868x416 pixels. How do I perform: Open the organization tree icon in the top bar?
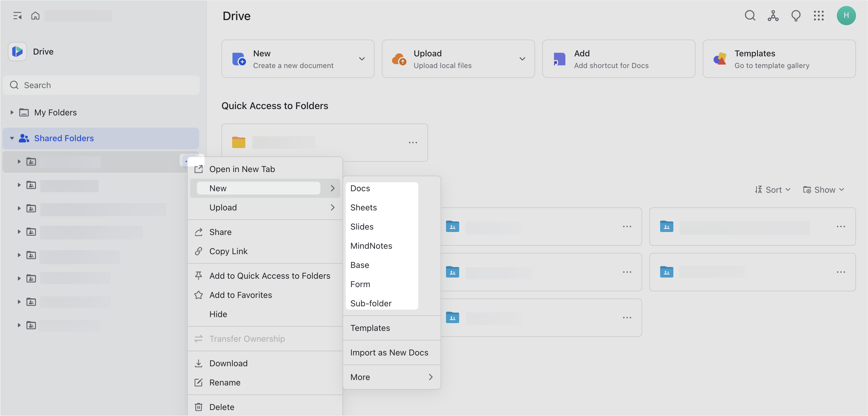pyautogui.click(x=773, y=16)
